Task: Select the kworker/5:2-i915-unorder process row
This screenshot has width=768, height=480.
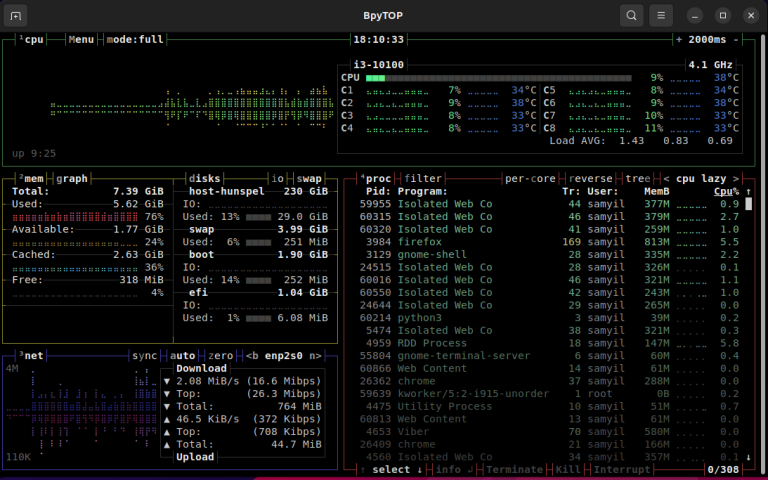Action: coord(549,394)
